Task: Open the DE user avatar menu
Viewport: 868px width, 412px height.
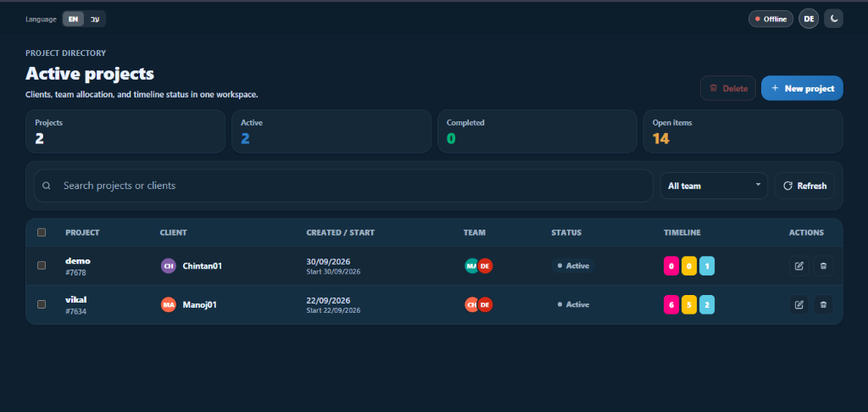Action: coord(808,19)
